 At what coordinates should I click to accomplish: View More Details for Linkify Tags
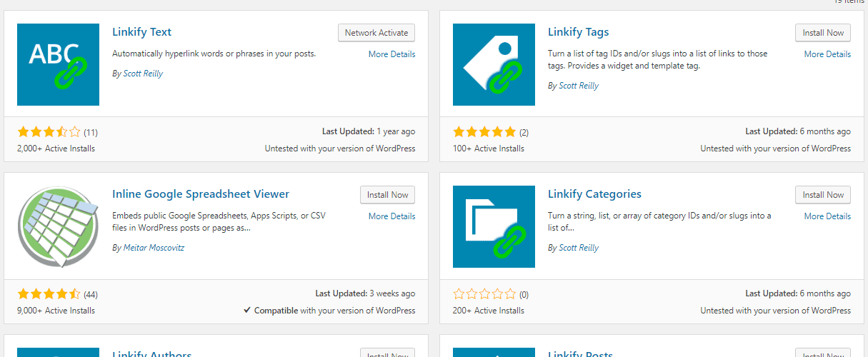[x=827, y=54]
